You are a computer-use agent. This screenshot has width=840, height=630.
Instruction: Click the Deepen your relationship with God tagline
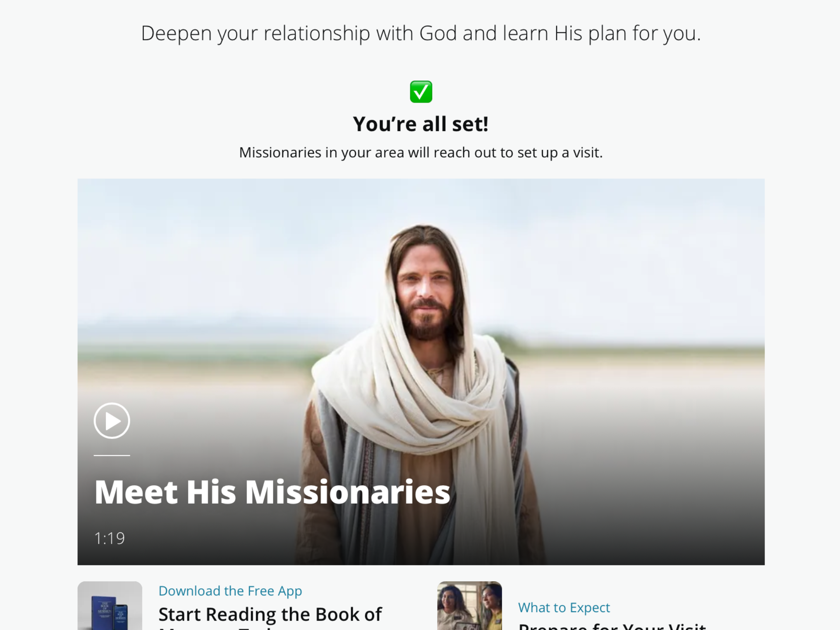[421, 33]
